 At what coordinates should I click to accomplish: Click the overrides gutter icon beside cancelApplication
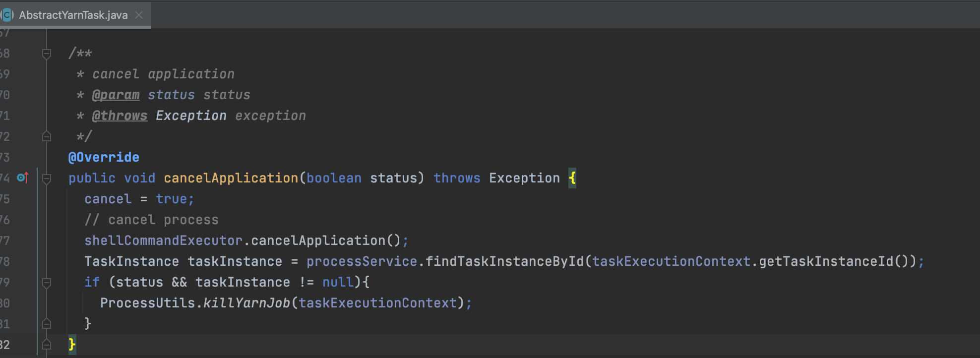pyautogui.click(x=23, y=178)
